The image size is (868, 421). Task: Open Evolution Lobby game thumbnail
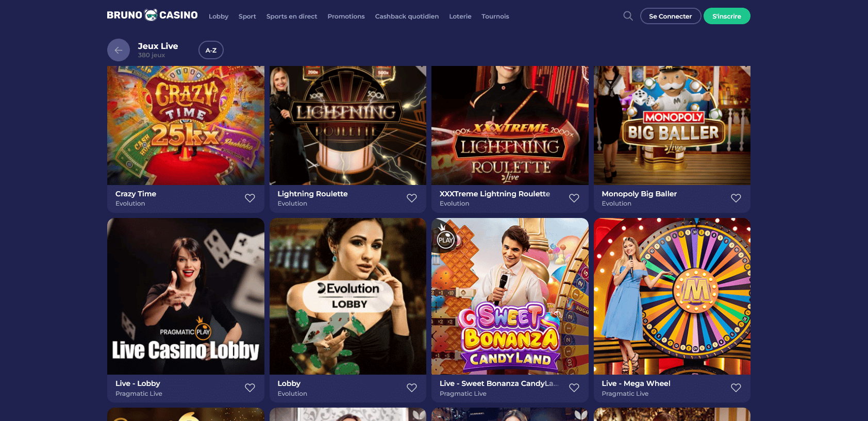click(x=348, y=296)
